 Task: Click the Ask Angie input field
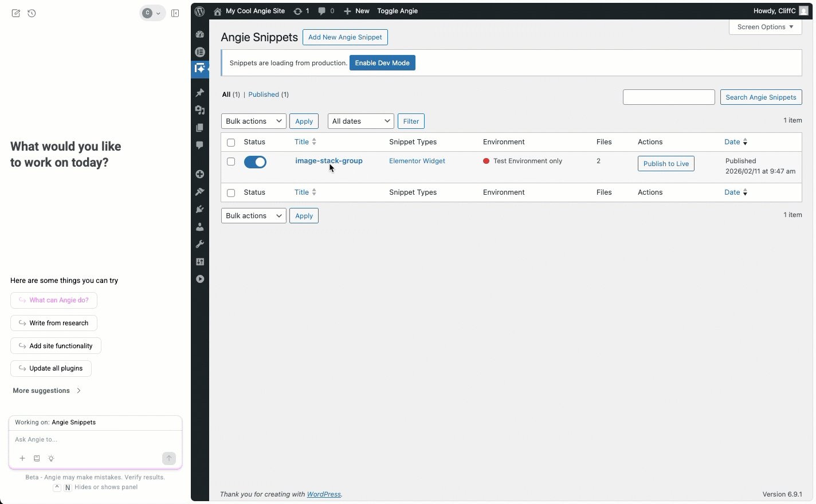(95, 439)
